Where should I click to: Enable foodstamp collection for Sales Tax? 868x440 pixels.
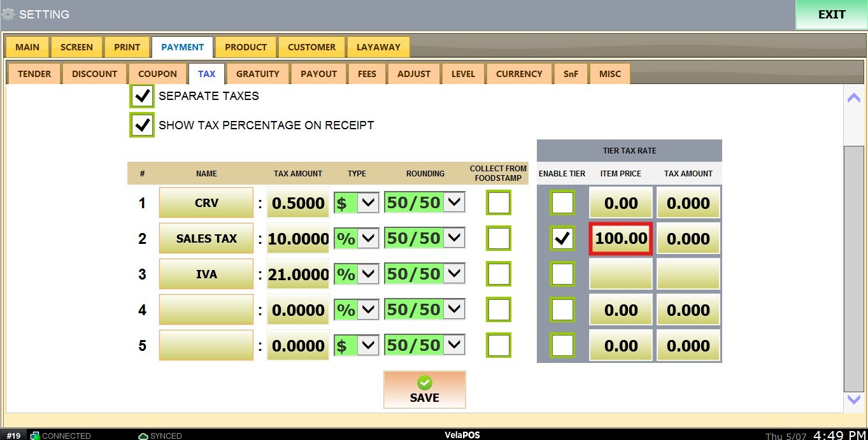(499, 239)
